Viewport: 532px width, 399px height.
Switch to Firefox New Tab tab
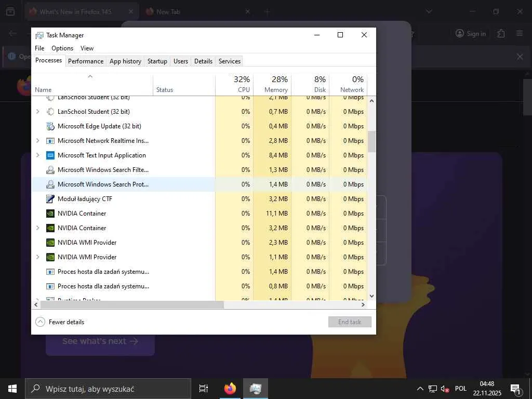click(198, 12)
